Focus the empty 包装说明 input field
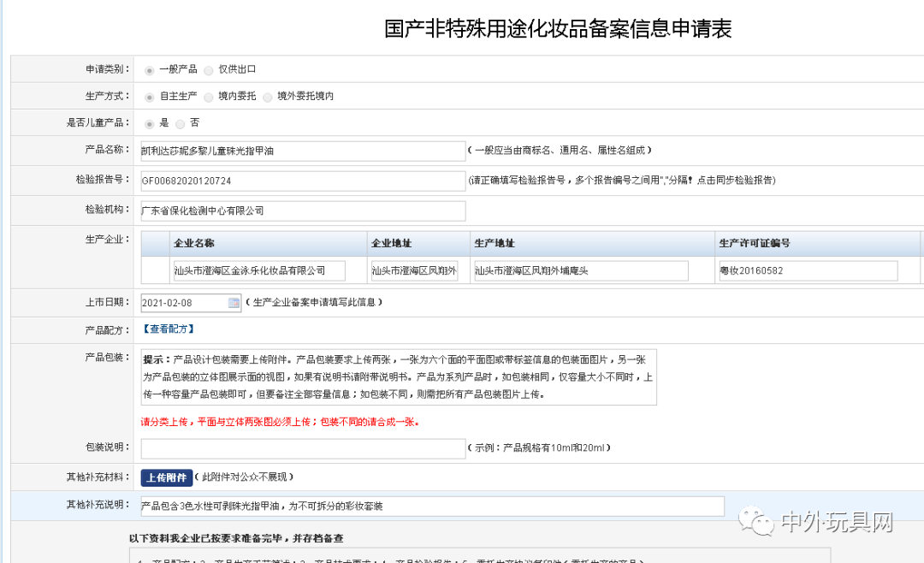The height and width of the screenshot is (563, 924). [303, 448]
